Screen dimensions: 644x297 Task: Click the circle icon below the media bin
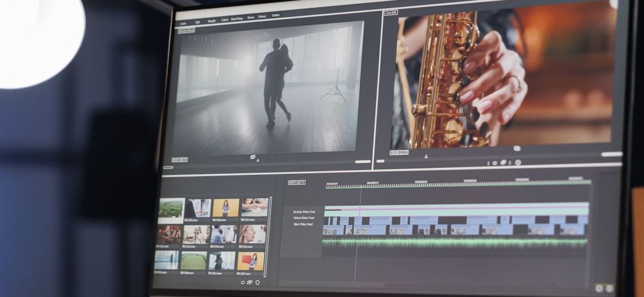pos(242,282)
